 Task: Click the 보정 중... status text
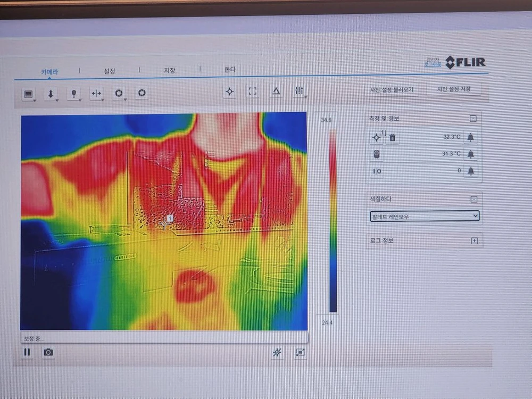pyautogui.click(x=34, y=338)
